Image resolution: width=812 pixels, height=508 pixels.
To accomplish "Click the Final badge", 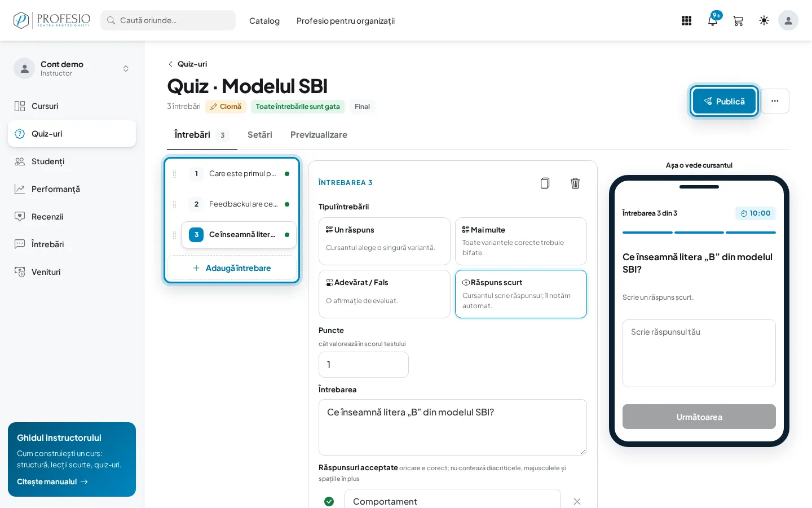I will [362, 107].
